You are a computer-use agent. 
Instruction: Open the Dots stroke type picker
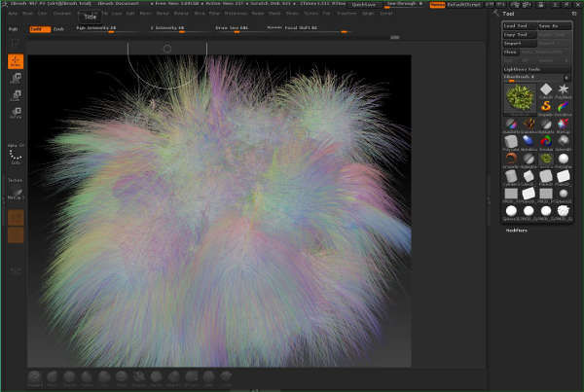[16, 157]
